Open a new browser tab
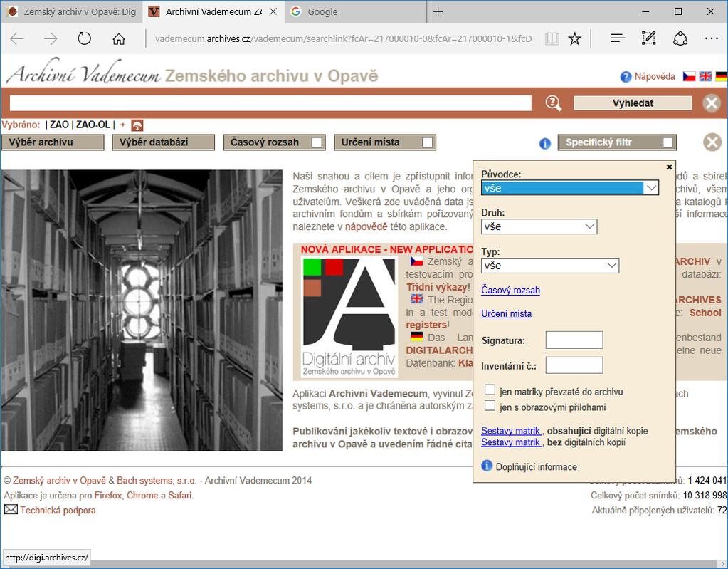 click(438, 11)
